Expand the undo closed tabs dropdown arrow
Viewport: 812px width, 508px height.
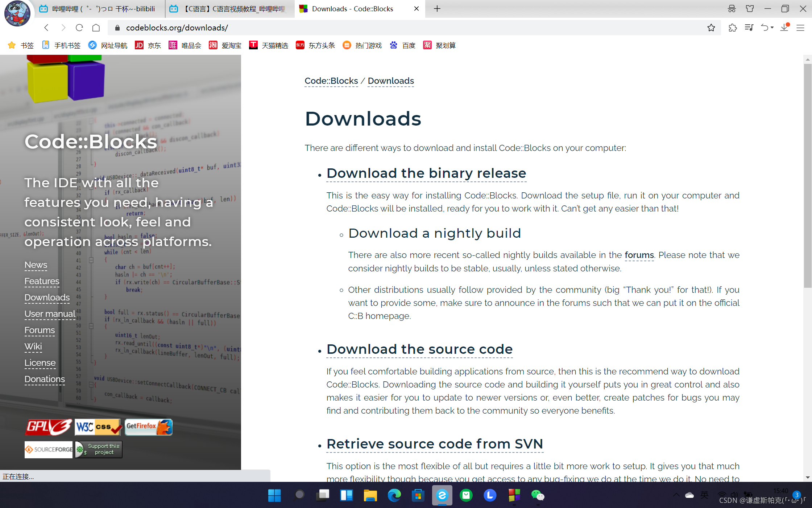tap(772, 28)
